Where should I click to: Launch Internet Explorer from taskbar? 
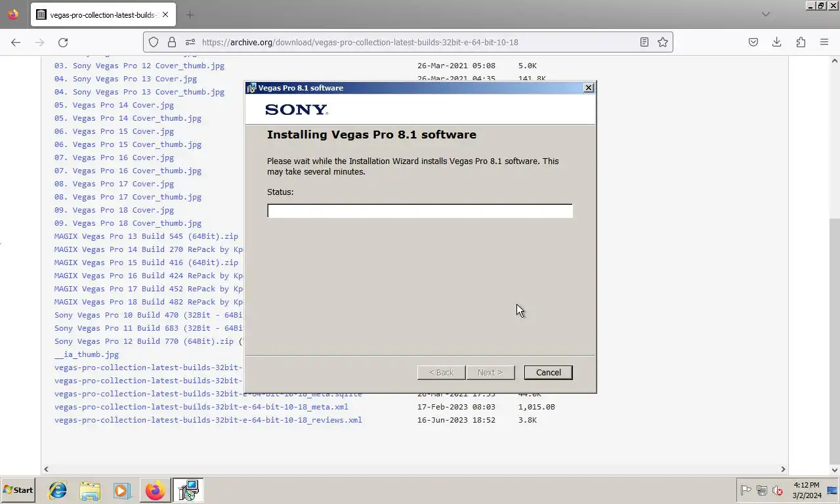(x=58, y=490)
